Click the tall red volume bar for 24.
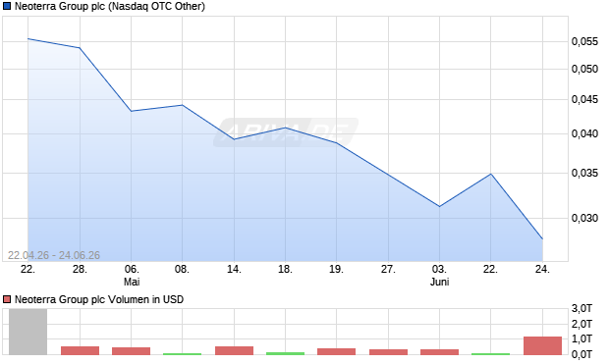This screenshot has width=609, height=364. [x=542, y=345]
